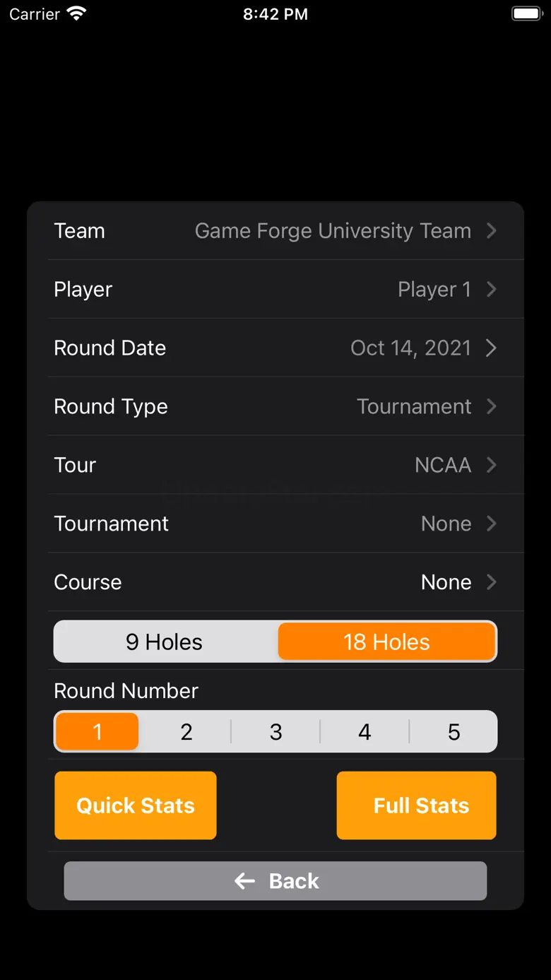
Task: Open the Tour picker showing NCAA
Action: pos(275,465)
